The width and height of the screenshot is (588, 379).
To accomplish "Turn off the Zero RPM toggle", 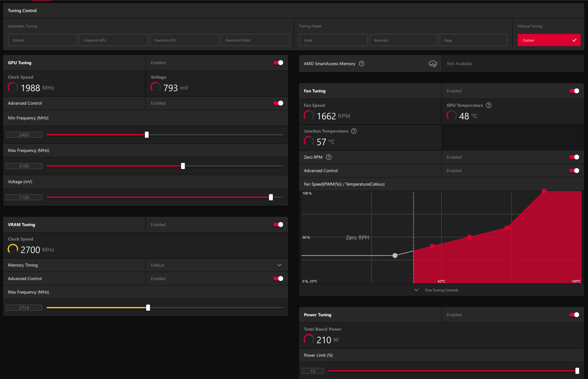I will [574, 157].
